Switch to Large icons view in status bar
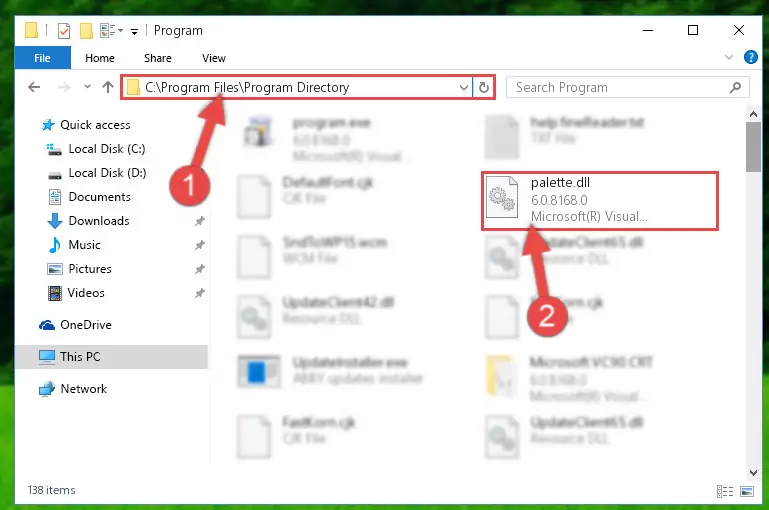This screenshot has width=769, height=510. click(747, 491)
